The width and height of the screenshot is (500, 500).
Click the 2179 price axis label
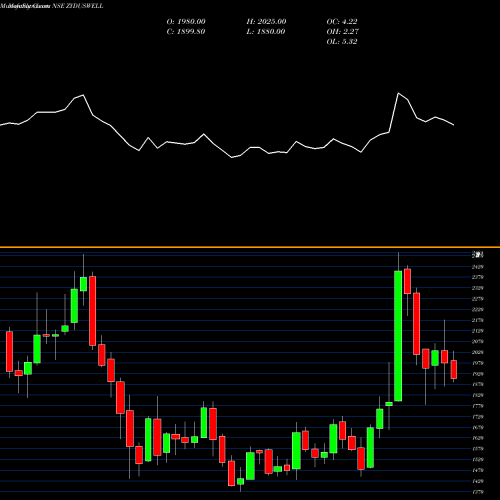click(x=478, y=320)
